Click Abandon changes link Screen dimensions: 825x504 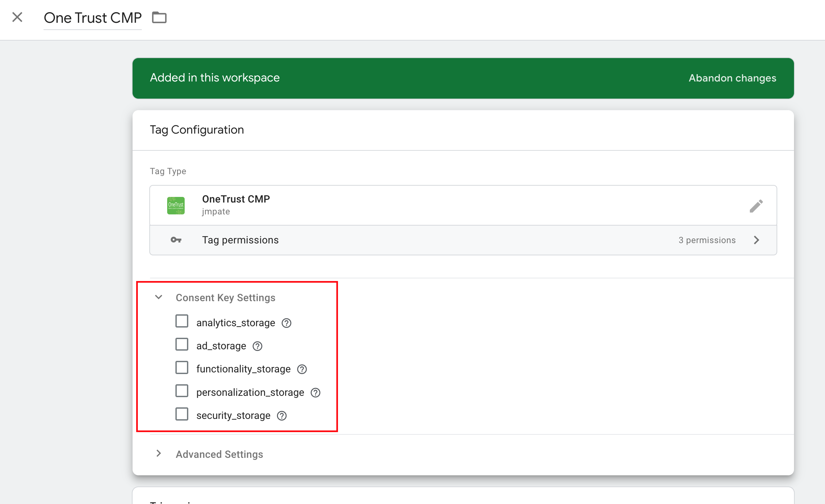(732, 78)
